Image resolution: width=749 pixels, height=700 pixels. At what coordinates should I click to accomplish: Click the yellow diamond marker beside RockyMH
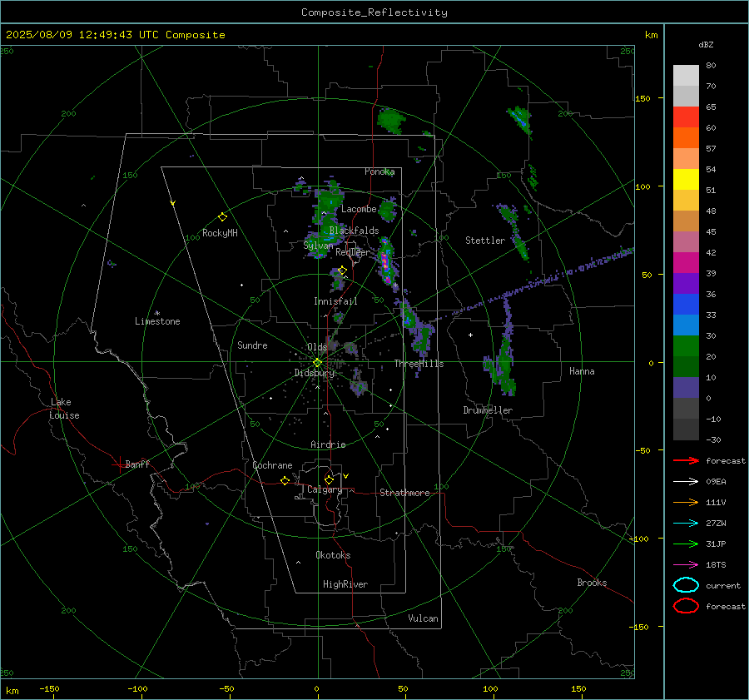point(222,217)
